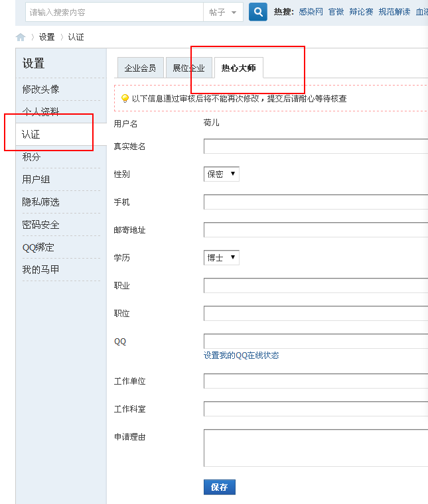This screenshot has width=428, height=504.
Task: Open the 学历 education dropdown
Action: pyautogui.click(x=222, y=258)
